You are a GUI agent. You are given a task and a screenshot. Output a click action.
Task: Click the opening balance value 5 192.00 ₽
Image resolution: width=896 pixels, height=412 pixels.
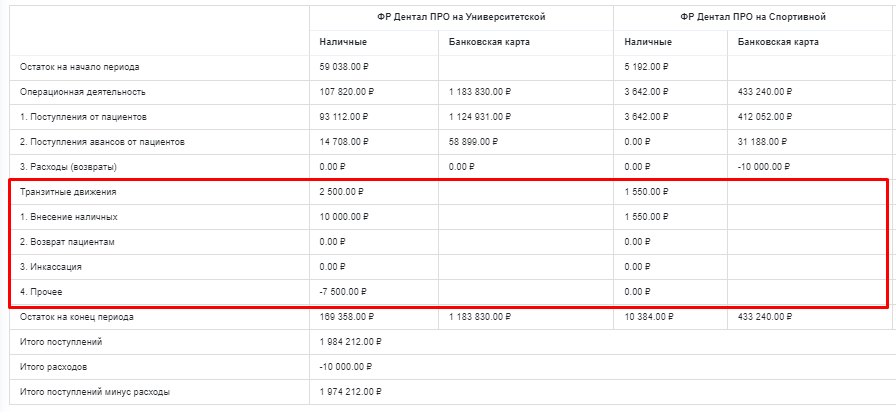click(646, 67)
